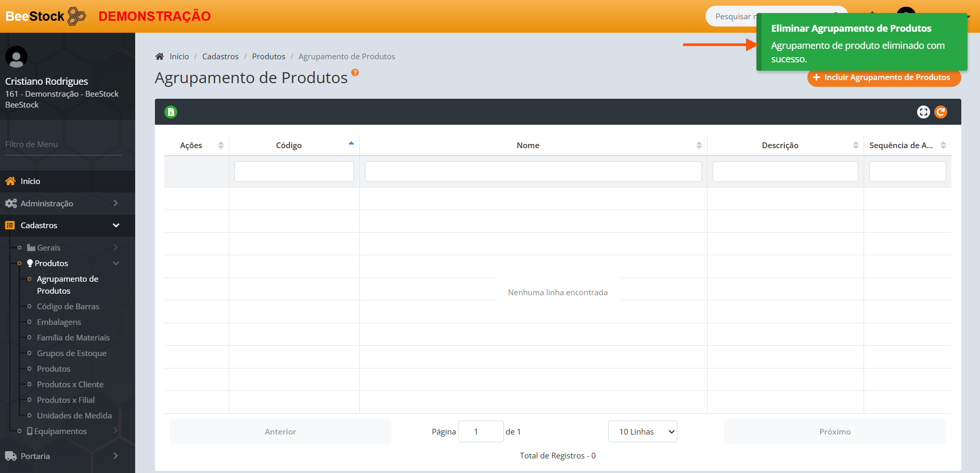The image size is (980, 473).
Task: Select Unidades de Medida in sidebar
Action: tap(74, 415)
